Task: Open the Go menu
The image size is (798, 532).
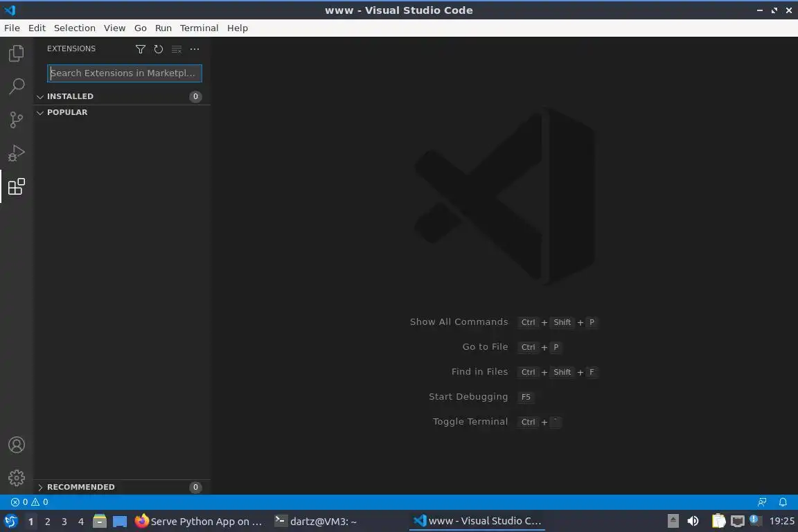Action: point(141,28)
